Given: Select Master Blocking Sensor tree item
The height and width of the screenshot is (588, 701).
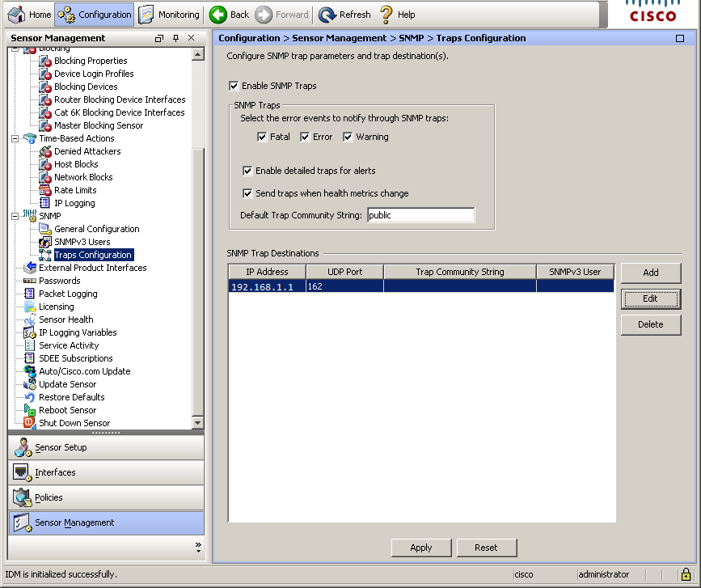Looking at the screenshot, I should 99,125.
